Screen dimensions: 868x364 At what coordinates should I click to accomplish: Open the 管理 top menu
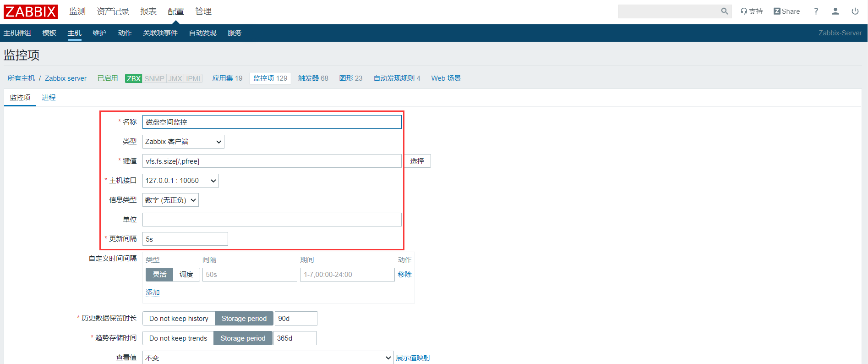(203, 11)
